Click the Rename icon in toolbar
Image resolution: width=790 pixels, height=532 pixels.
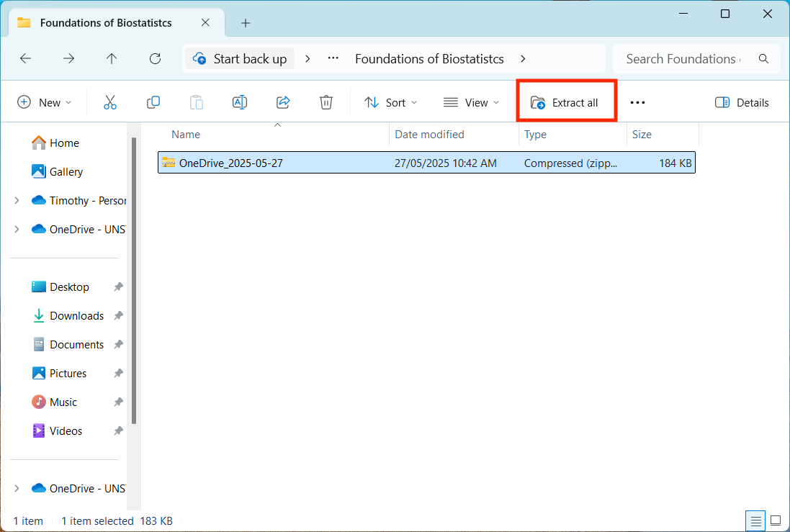click(x=240, y=102)
